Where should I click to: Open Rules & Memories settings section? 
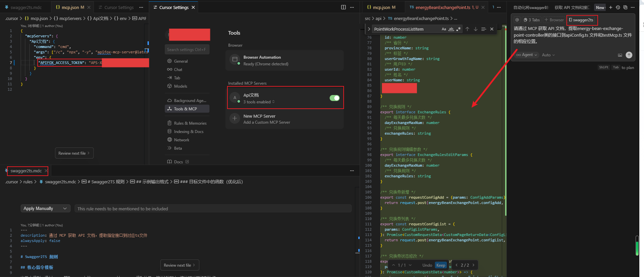tap(190, 123)
